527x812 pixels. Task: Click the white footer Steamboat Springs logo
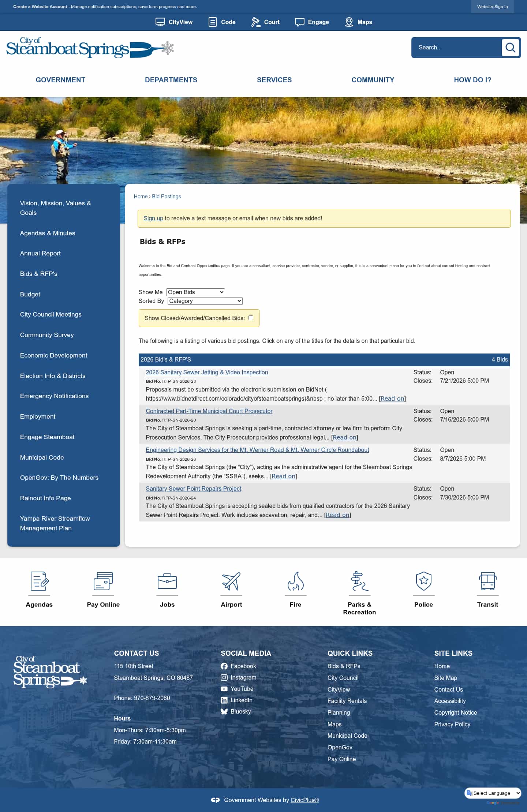50,672
